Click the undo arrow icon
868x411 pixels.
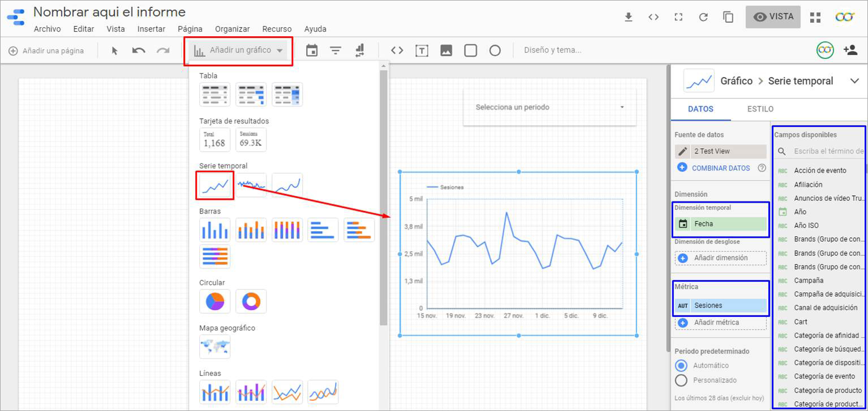click(139, 50)
